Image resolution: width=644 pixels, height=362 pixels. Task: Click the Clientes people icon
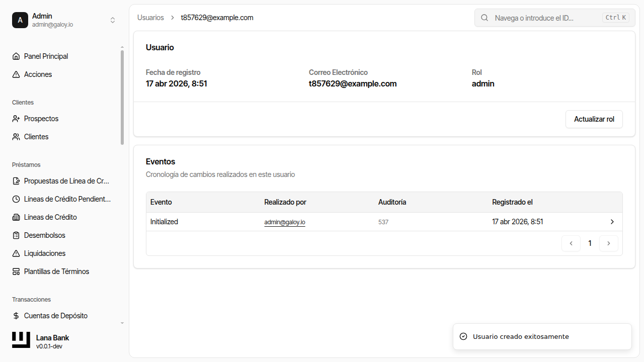pos(16,137)
